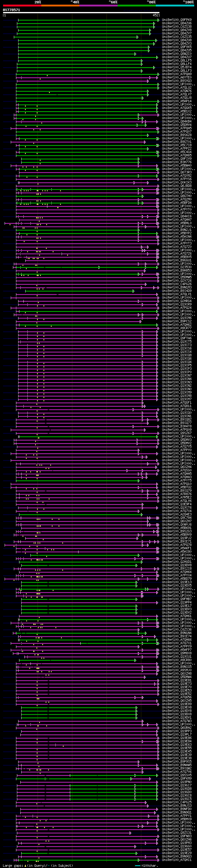Select the UniRef100_Q84ZU7 label
Viewport: 197px width, 868px height.
[x=177, y=57]
